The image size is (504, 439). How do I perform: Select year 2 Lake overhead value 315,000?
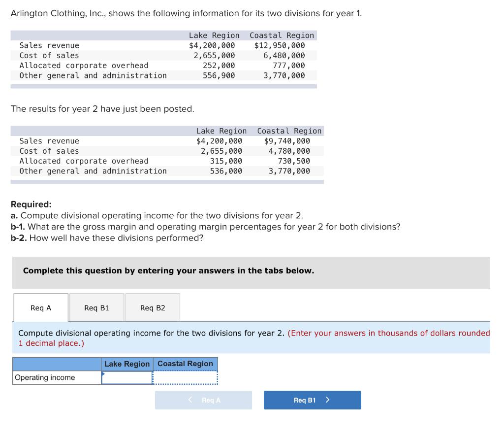[x=226, y=161]
